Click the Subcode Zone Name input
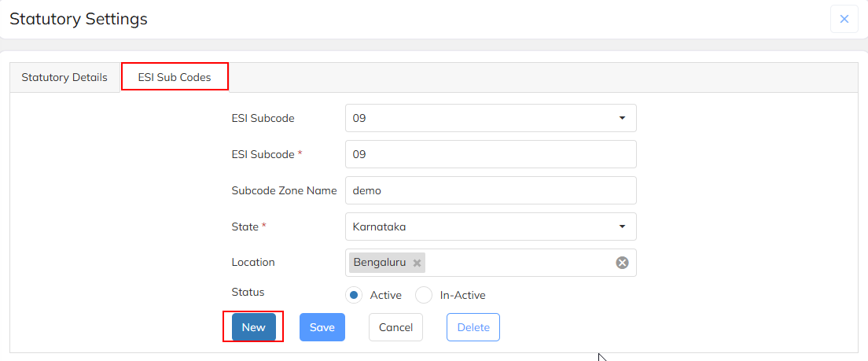This screenshot has width=868, height=361. coord(491,190)
